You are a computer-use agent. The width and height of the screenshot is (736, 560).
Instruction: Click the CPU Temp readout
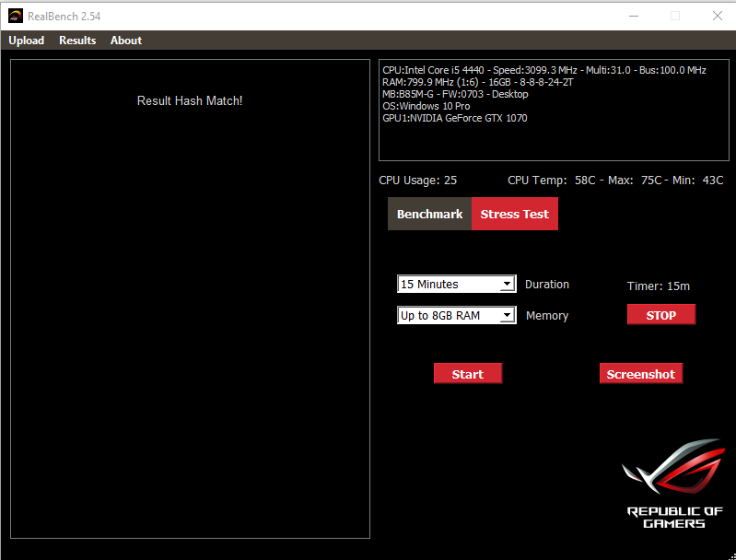pos(615,181)
